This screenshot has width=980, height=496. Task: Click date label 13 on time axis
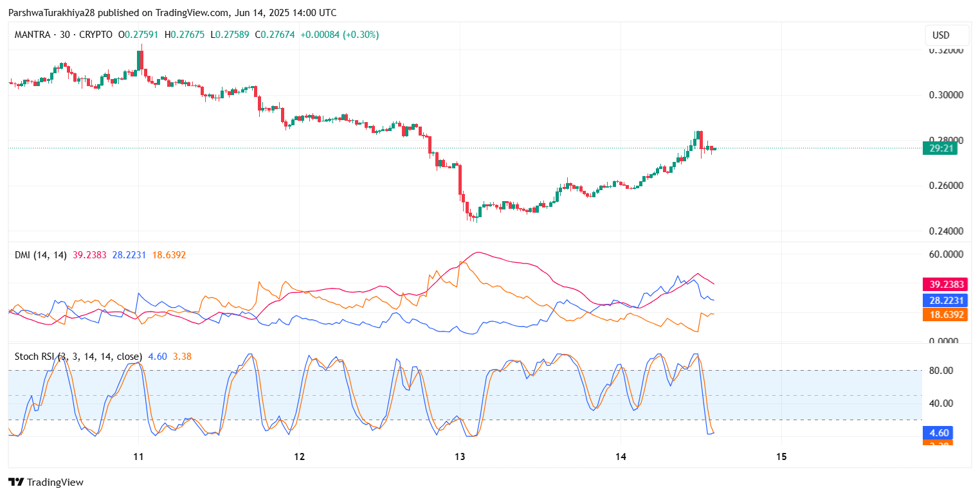click(x=460, y=457)
